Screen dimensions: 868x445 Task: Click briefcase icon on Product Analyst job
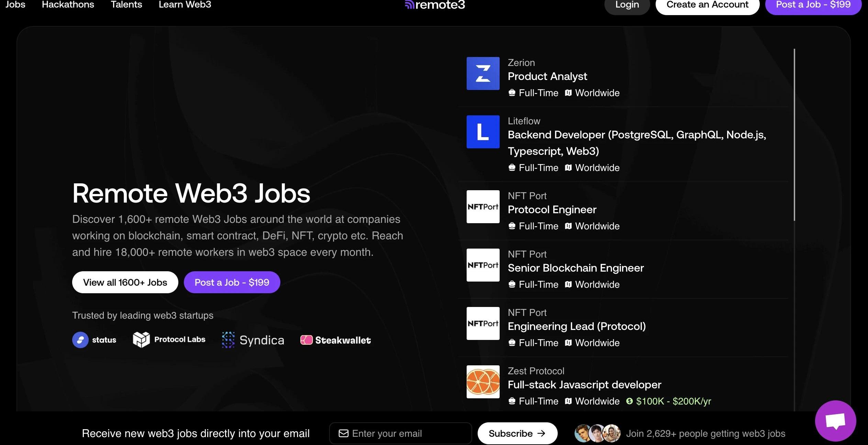[512, 93]
